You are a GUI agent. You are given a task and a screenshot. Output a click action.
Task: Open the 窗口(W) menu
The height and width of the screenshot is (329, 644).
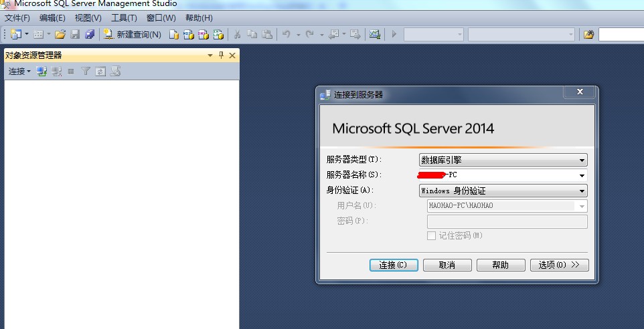click(x=161, y=18)
